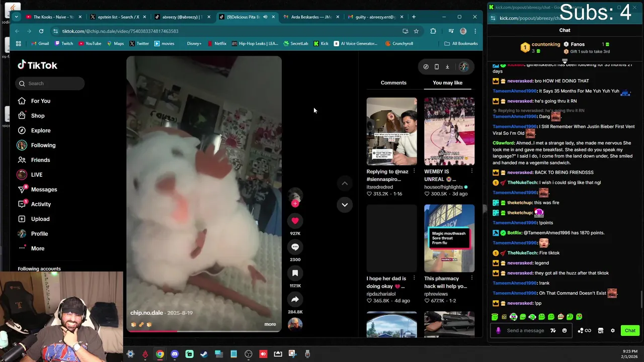Open the TikTok profile avatar menu
The image size is (644, 362).
(464, 67)
